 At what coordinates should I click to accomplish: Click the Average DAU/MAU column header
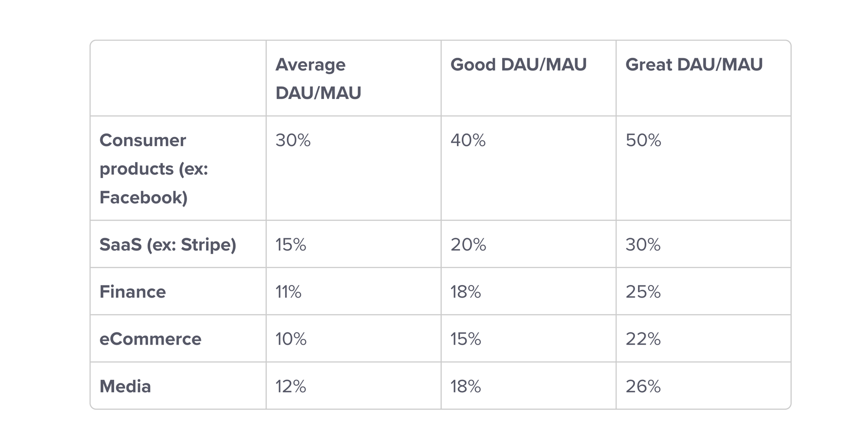(318, 79)
